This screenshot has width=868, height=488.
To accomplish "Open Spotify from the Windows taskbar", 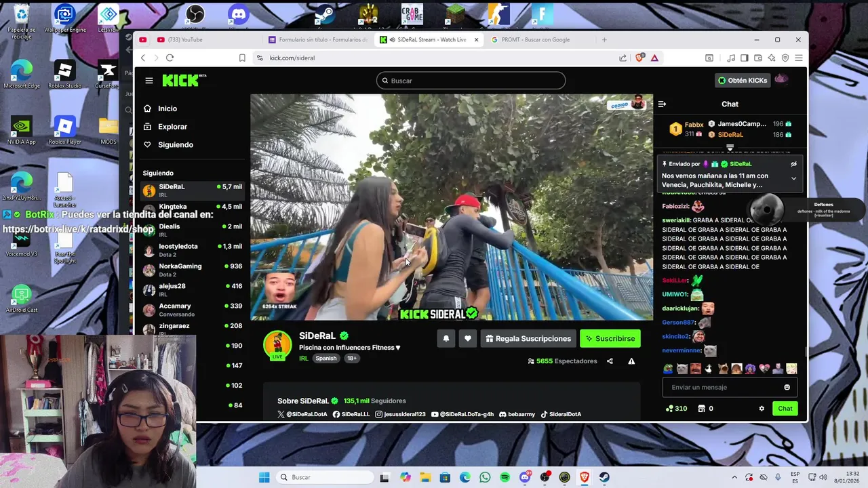I will pos(505,477).
